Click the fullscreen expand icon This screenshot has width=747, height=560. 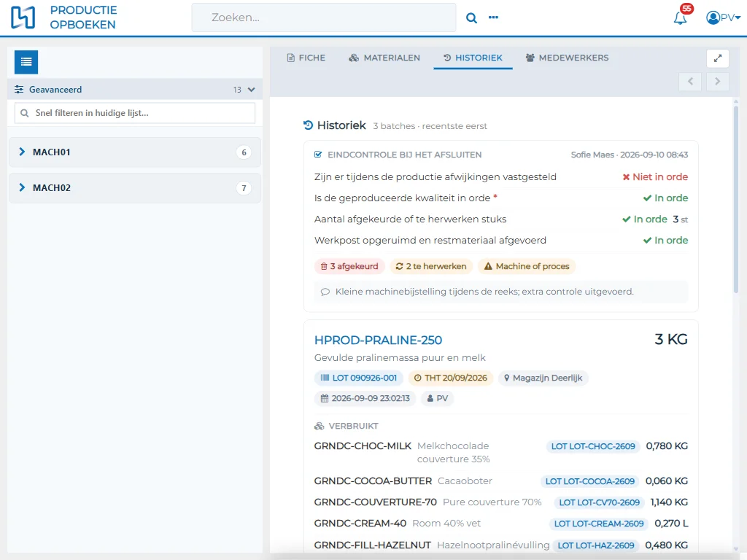[x=718, y=58]
